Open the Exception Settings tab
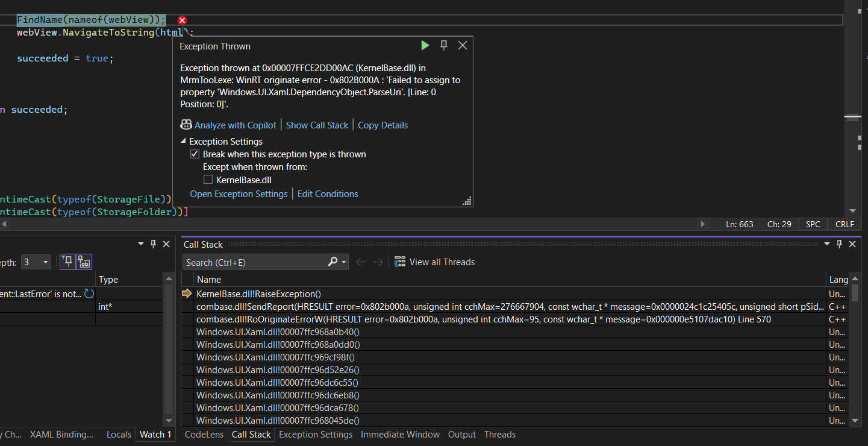 point(316,435)
